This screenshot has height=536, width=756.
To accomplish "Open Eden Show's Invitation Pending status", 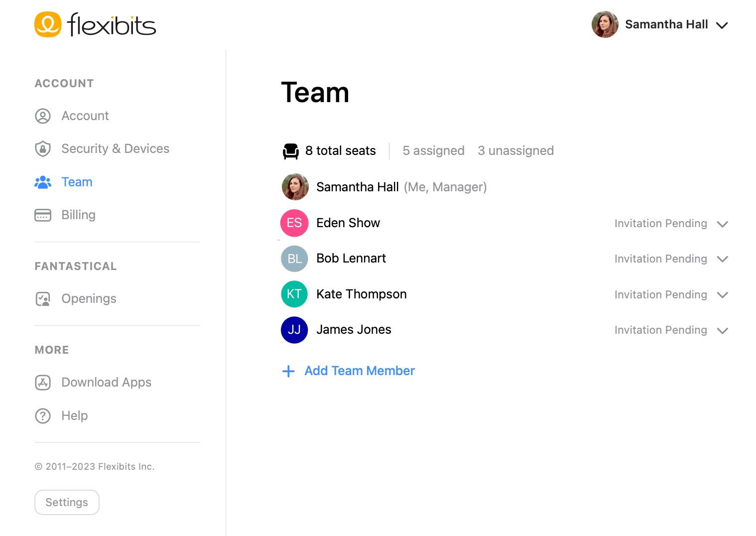I will [x=660, y=224].
